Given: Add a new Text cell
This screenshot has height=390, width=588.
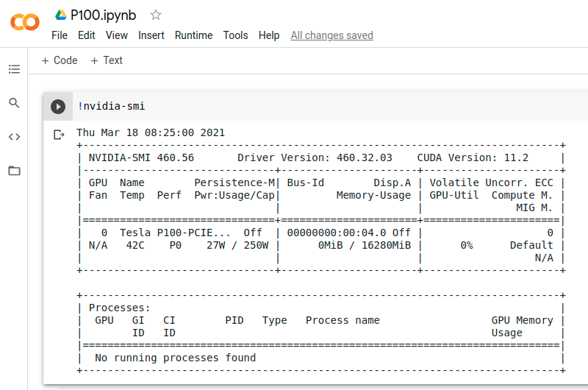Looking at the screenshot, I should point(107,60).
